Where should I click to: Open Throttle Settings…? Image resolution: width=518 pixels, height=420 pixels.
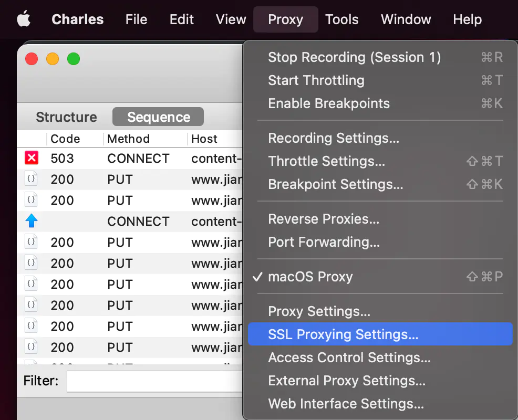[380, 161]
